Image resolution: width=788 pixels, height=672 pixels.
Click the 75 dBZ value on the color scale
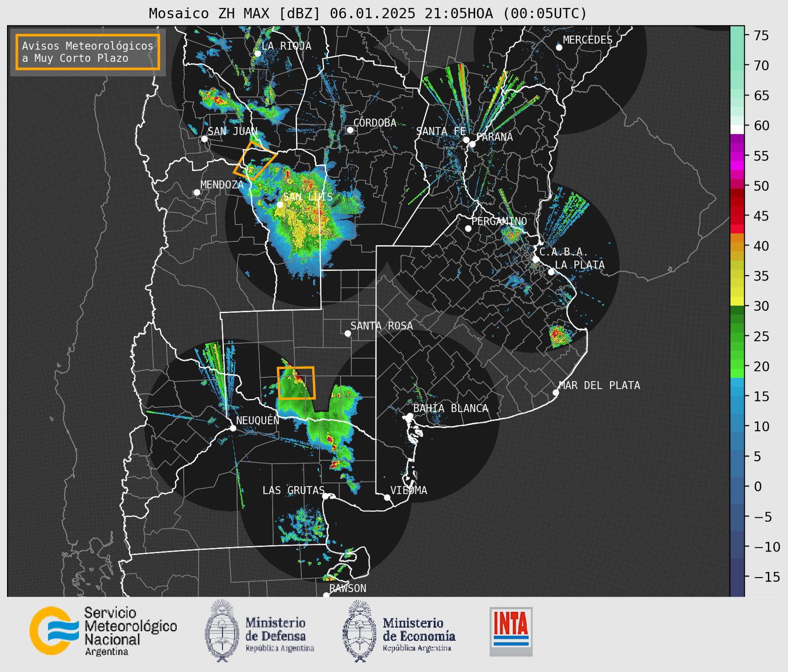(x=761, y=36)
